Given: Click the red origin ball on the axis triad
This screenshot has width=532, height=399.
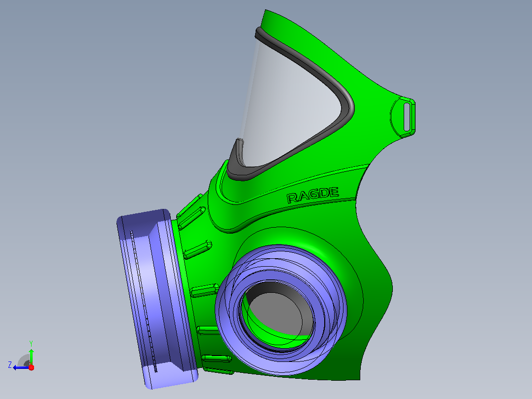Looking at the screenshot, I should click(x=32, y=367).
